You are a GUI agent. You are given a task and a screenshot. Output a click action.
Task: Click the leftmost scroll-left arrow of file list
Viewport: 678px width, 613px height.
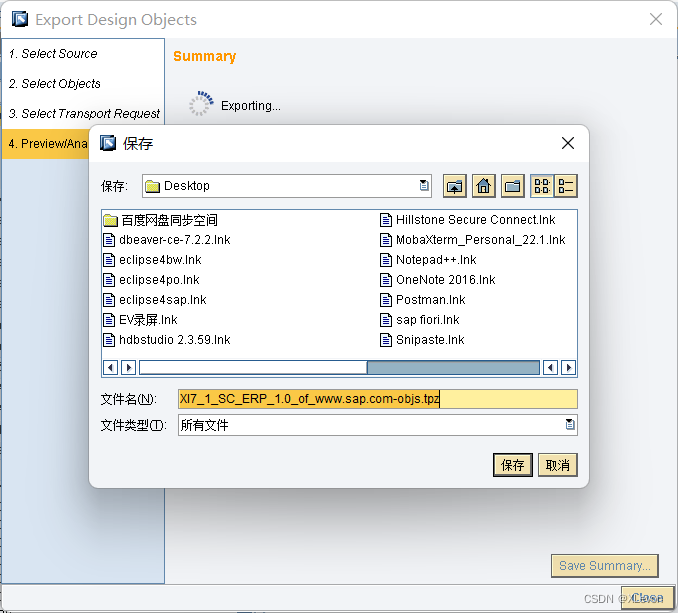(110, 368)
